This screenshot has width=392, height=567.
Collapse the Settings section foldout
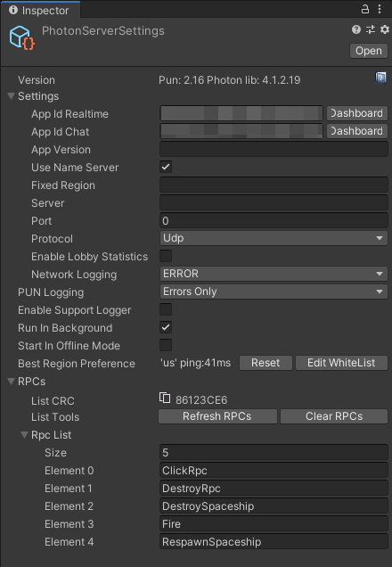(x=12, y=96)
